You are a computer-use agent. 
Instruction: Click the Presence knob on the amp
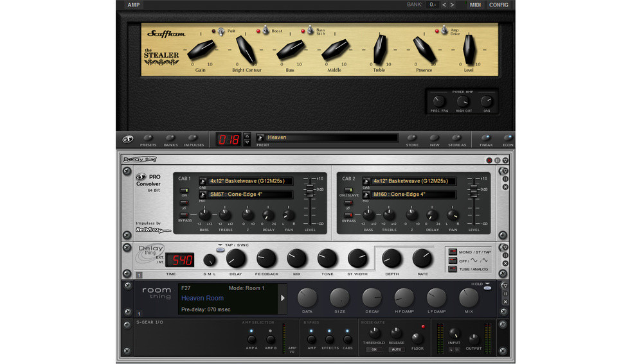pyautogui.click(x=424, y=50)
